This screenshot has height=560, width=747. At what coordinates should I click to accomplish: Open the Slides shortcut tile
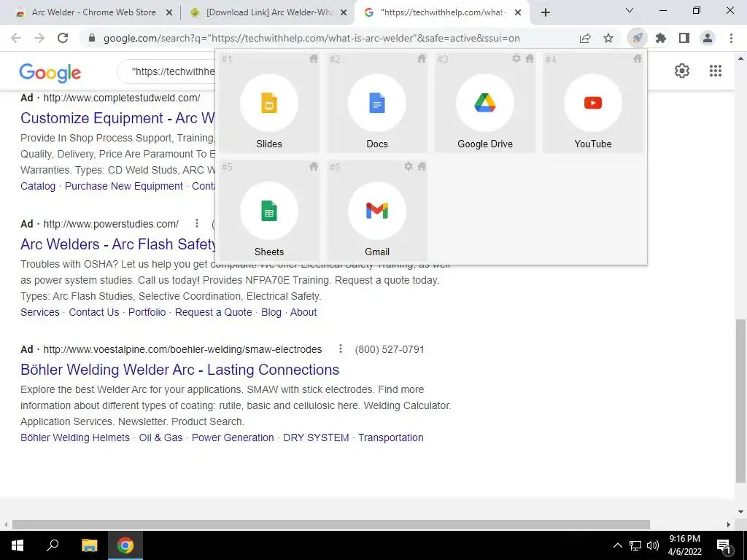pyautogui.click(x=268, y=103)
